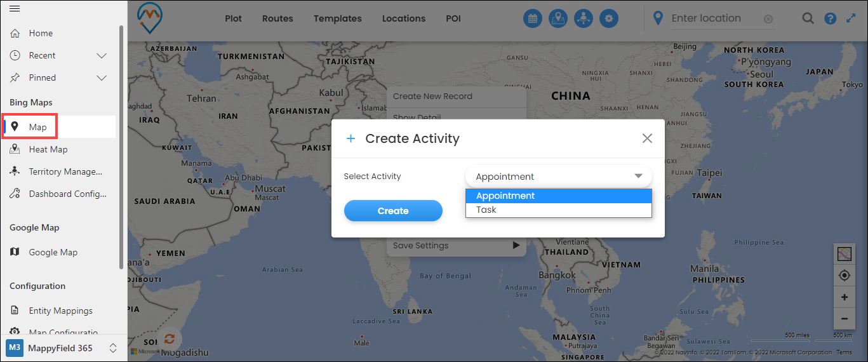Open Entity Mappings configuration
Viewport: 868px width, 362px height.
pyautogui.click(x=60, y=311)
